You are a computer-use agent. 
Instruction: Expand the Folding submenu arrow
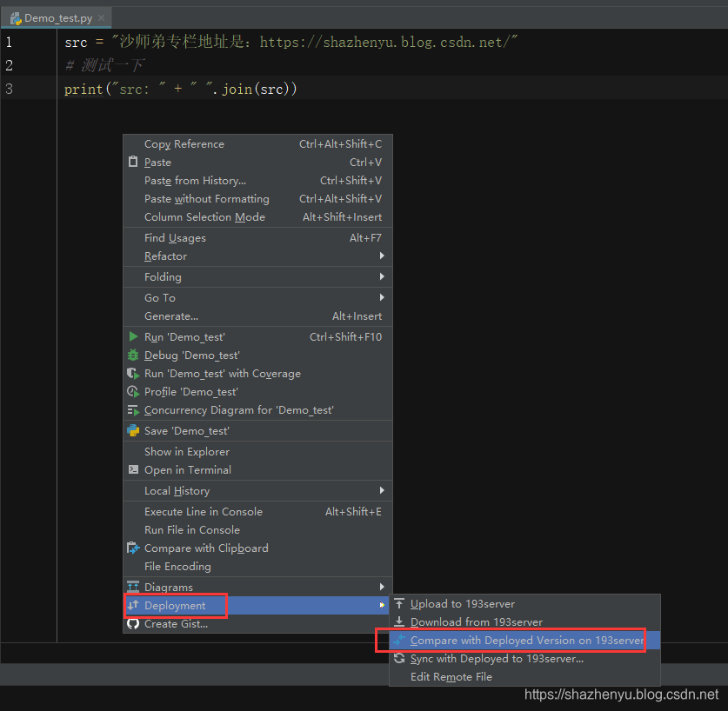[382, 276]
